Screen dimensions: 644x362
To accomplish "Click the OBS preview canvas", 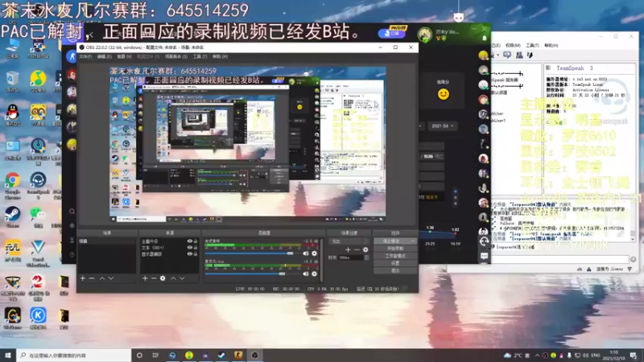I will coord(247,144).
